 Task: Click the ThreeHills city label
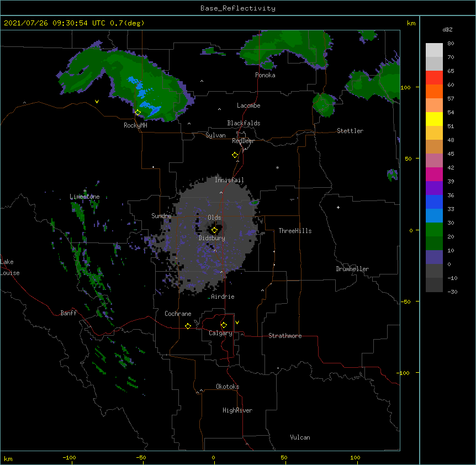click(x=295, y=231)
